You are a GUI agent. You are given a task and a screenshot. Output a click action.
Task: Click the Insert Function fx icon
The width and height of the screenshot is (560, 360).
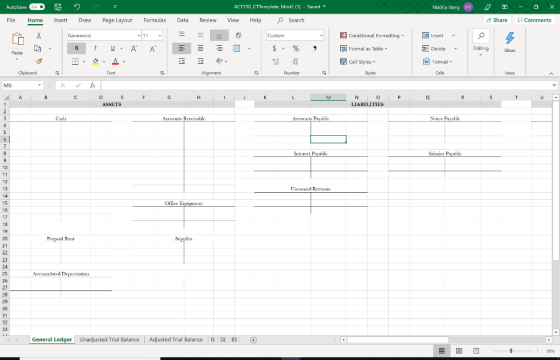tap(92, 85)
